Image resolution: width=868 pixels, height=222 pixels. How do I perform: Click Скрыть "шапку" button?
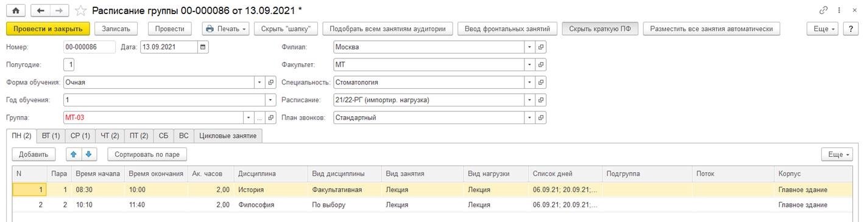[x=286, y=29]
